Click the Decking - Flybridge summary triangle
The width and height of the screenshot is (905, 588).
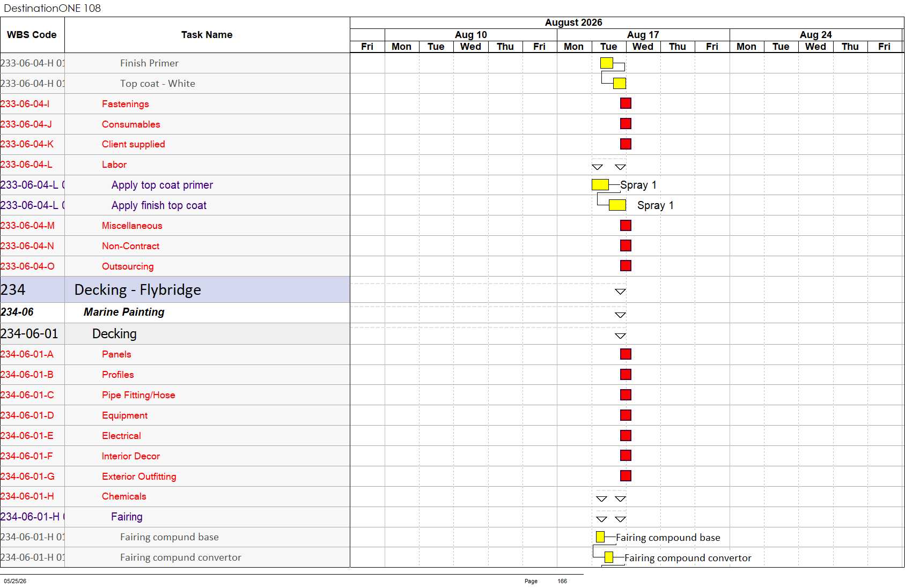coord(620,292)
